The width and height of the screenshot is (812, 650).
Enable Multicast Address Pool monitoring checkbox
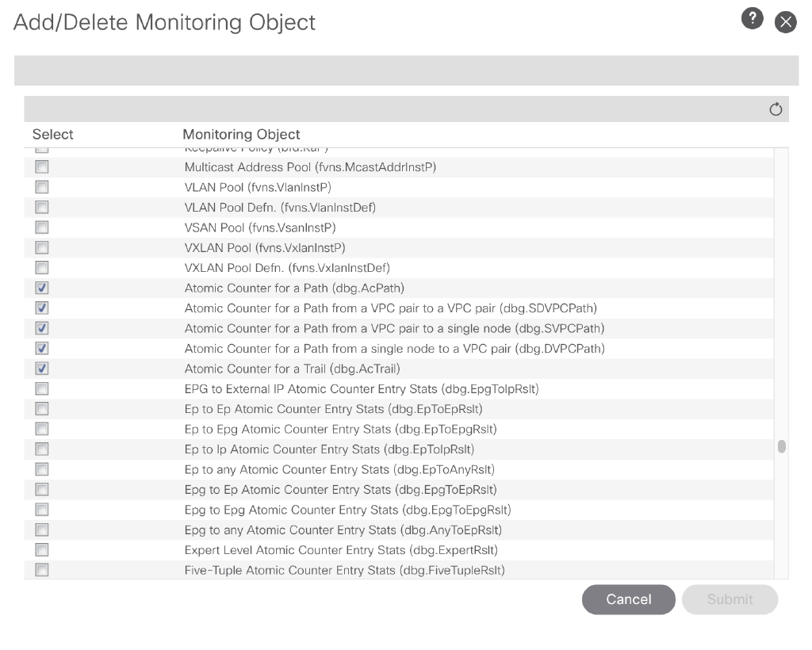click(x=42, y=167)
